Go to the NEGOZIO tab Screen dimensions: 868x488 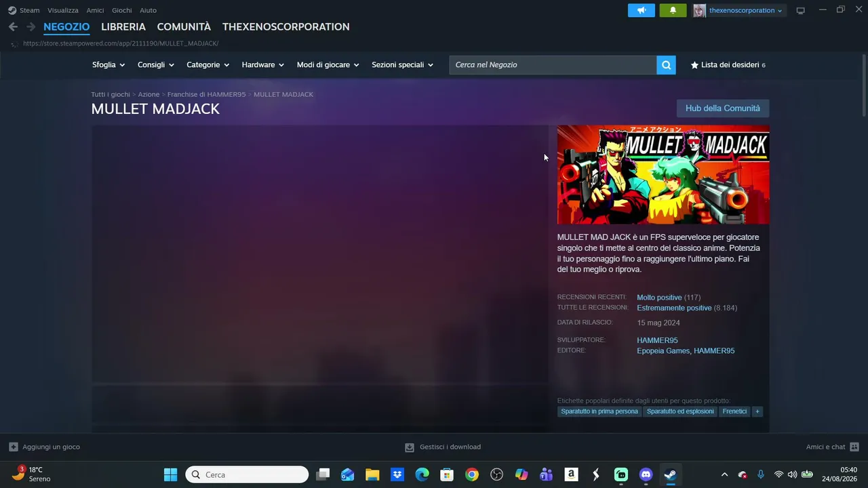point(66,26)
